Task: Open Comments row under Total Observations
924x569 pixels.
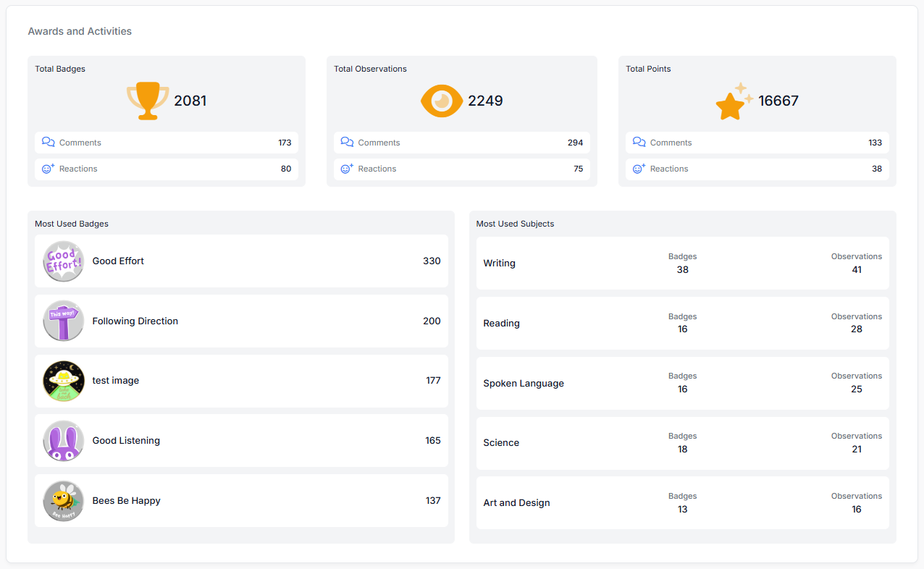Action: tap(461, 143)
